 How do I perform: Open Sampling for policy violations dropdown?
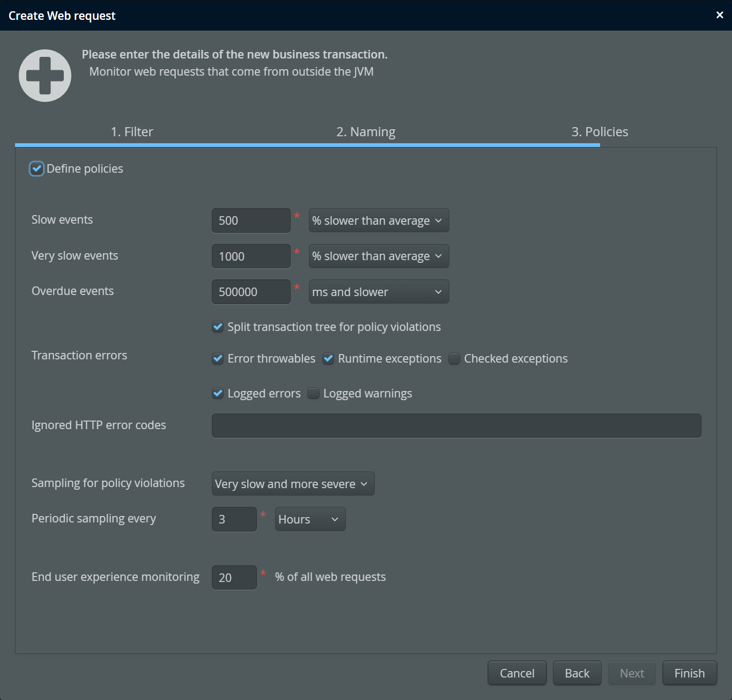pos(293,484)
